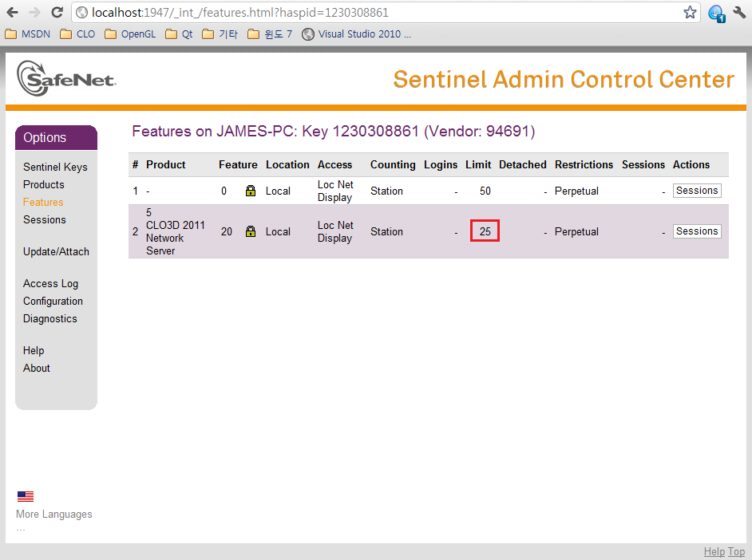
Task: Click Perpetual in row 1
Action: (576, 191)
